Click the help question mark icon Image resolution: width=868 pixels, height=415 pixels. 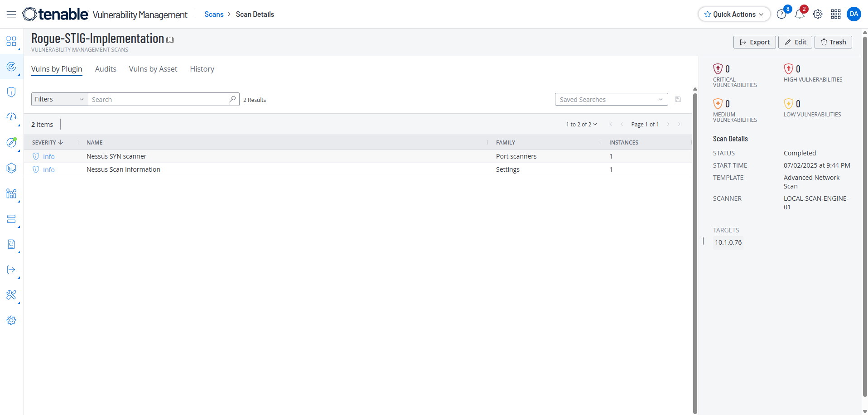(781, 14)
